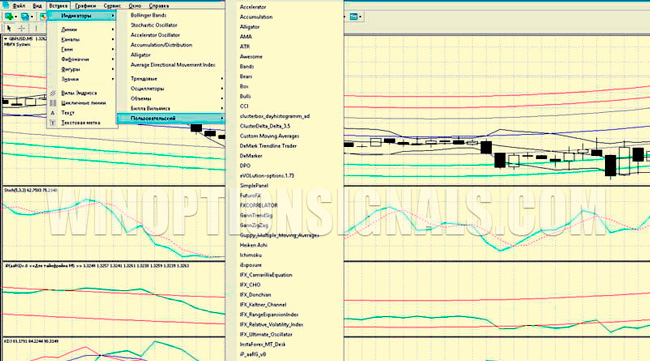Screen dimensions: 650x361
Task: Open the Графики menu
Action: 85,6
